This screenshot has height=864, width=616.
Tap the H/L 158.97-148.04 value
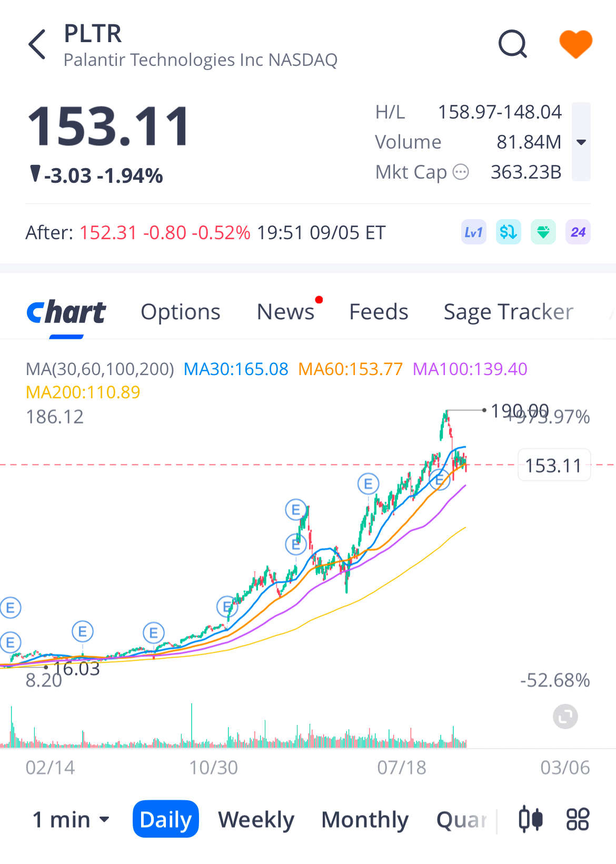click(x=500, y=112)
